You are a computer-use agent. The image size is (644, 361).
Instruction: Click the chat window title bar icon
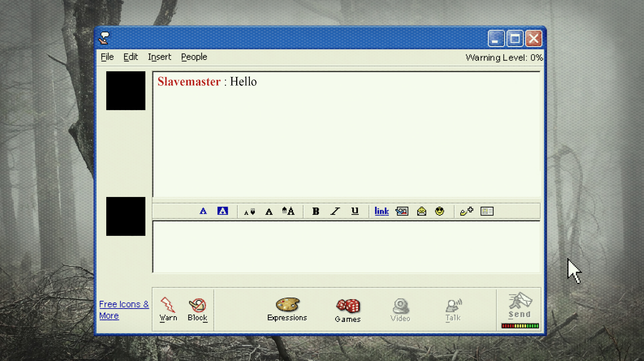104,38
